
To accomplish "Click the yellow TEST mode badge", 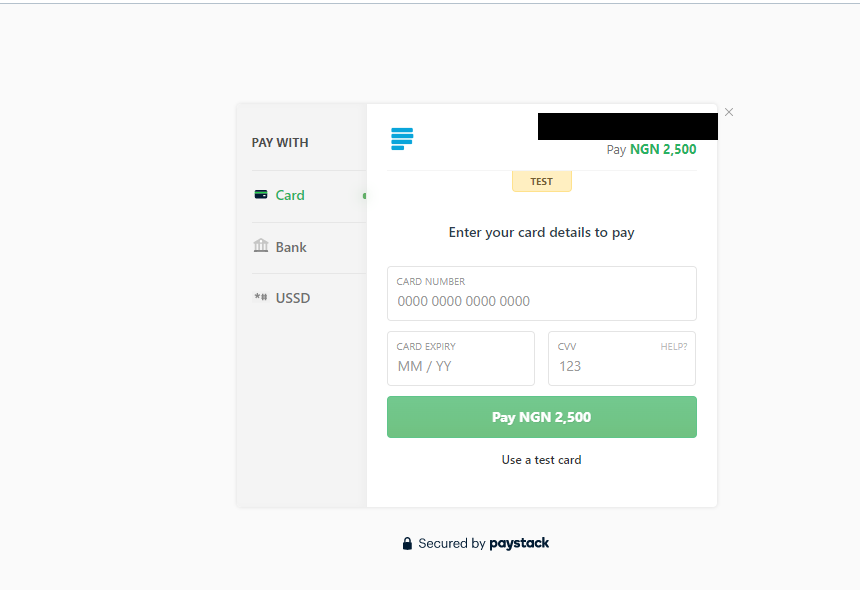I will tap(541, 181).
